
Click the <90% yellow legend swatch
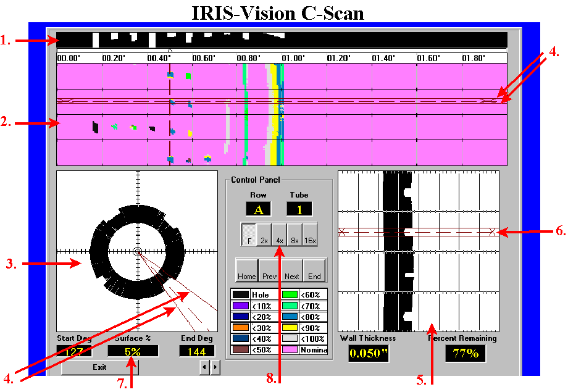[290, 328]
